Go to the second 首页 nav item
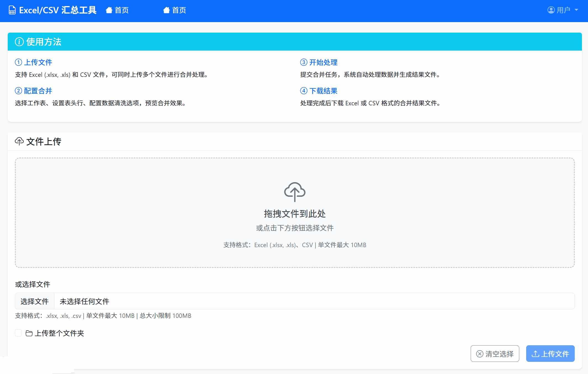The image size is (588, 374). pos(179,10)
